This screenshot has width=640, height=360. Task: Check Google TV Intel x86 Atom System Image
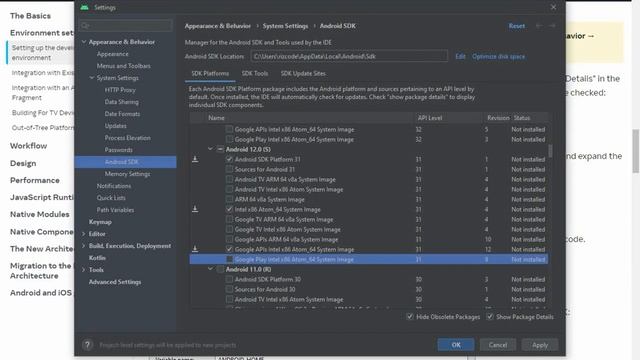click(x=229, y=229)
